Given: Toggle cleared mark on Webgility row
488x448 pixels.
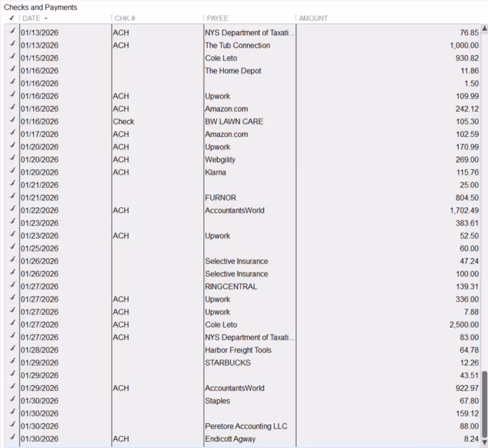Looking at the screenshot, I should 12,158.
